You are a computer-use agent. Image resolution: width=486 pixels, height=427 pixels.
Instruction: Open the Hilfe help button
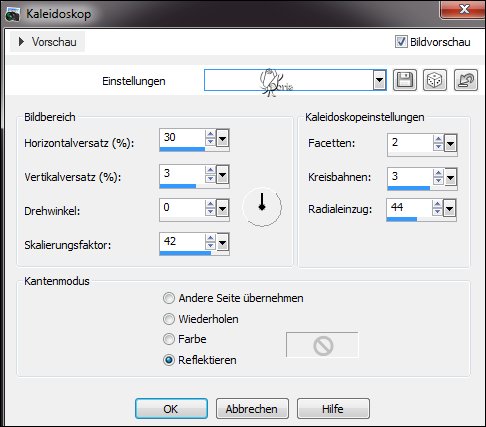point(333,408)
